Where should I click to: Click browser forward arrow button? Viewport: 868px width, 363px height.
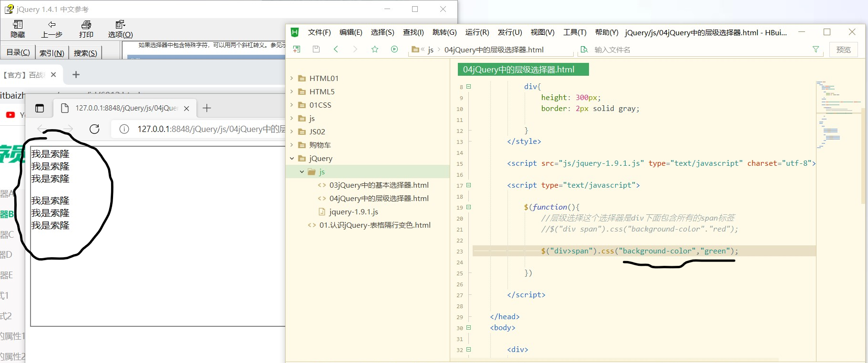click(69, 129)
